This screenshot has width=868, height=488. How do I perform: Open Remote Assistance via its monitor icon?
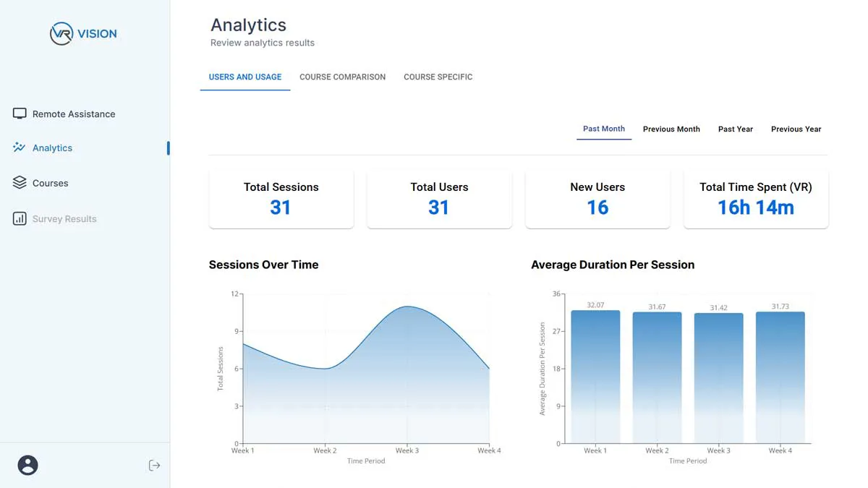tap(19, 114)
